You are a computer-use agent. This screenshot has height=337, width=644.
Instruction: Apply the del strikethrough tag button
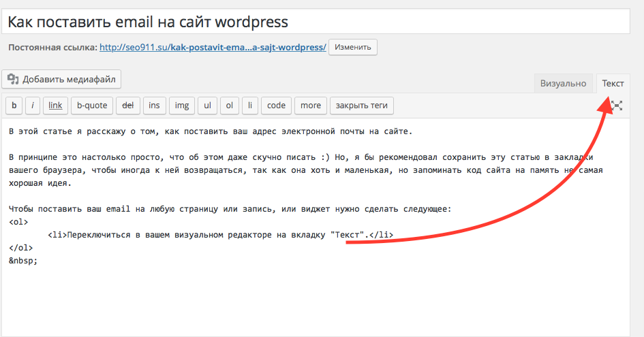[x=127, y=106]
